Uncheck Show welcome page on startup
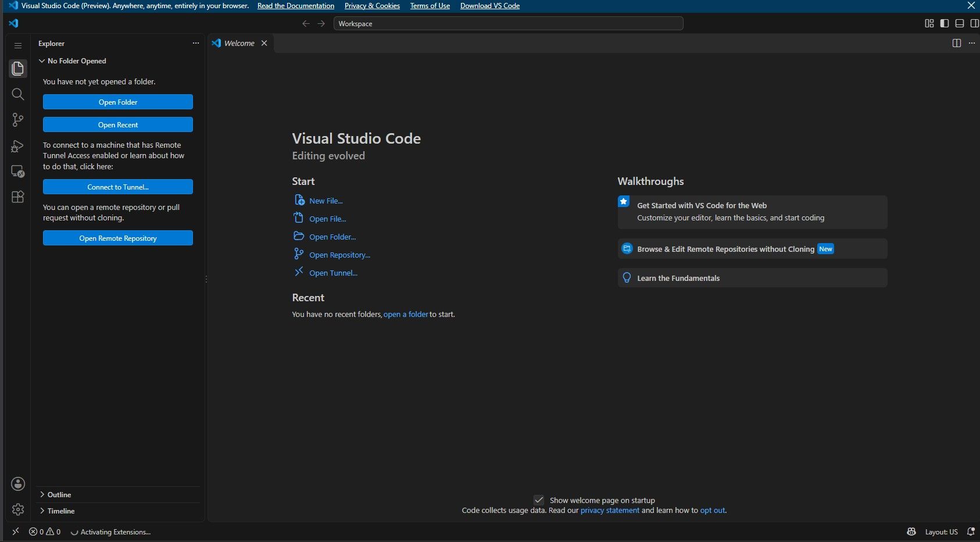Viewport: 980px width, 542px height. click(539, 500)
